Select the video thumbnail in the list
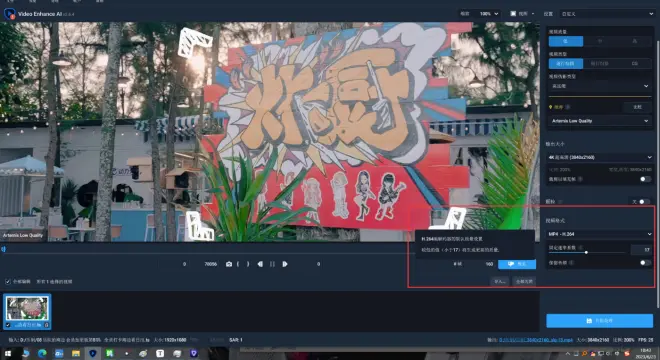The width and height of the screenshot is (660, 360). [27, 311]
